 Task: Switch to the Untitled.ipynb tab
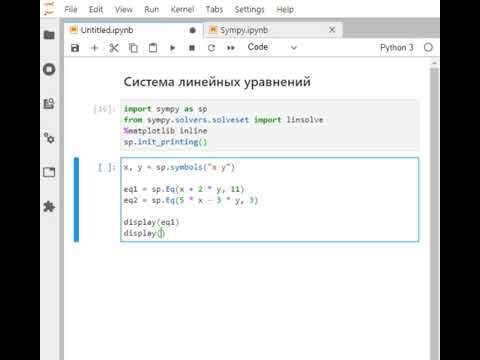(133, 30)
